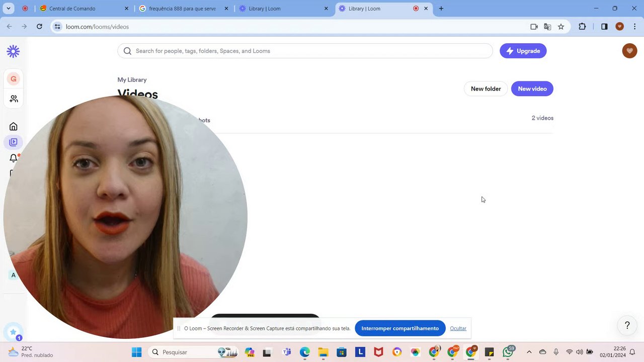The height and width of the screenshot is (362, 644).
Task: Click the Ocultar link
Action: pos(458,328)
